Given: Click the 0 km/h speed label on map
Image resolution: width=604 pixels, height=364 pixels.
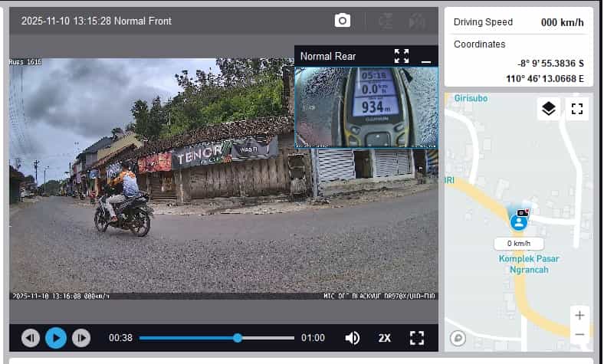Looking at the screenshot, I should (x=519, y=244).
